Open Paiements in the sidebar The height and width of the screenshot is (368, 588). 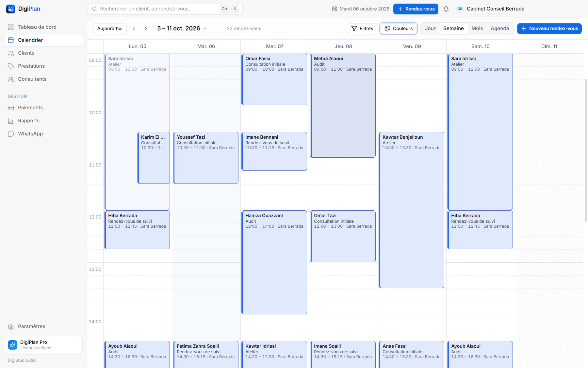click(x=43, y=108)
